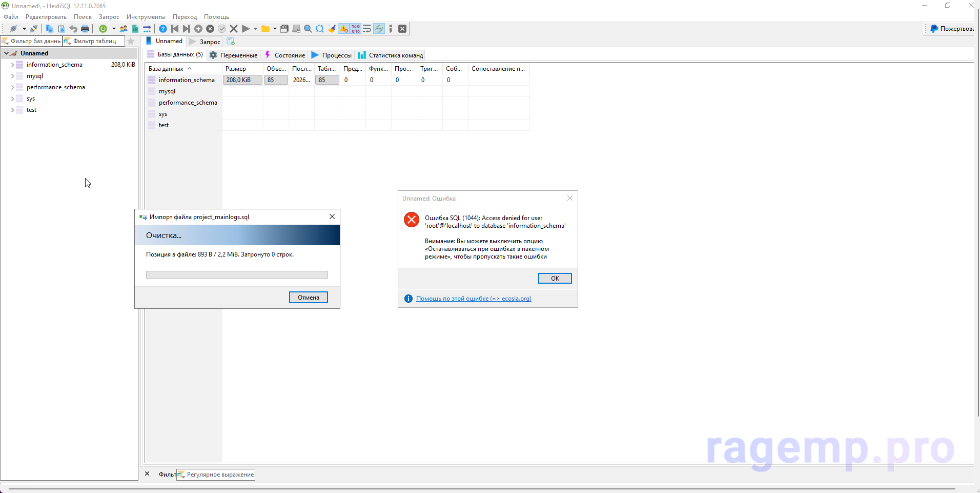980x493 pixels.
Task: Expand the mysql database tree node
Action: tap(12, 76)
